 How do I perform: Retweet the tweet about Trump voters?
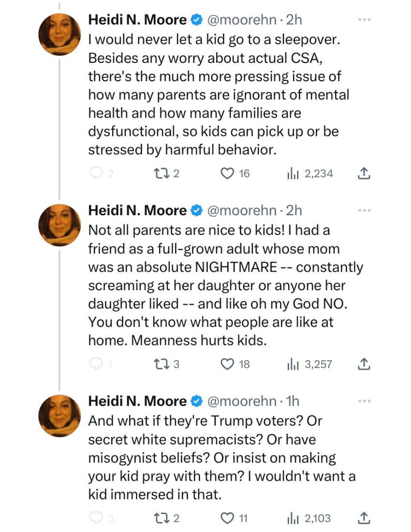pyautogui.click(x=161, y=518)
